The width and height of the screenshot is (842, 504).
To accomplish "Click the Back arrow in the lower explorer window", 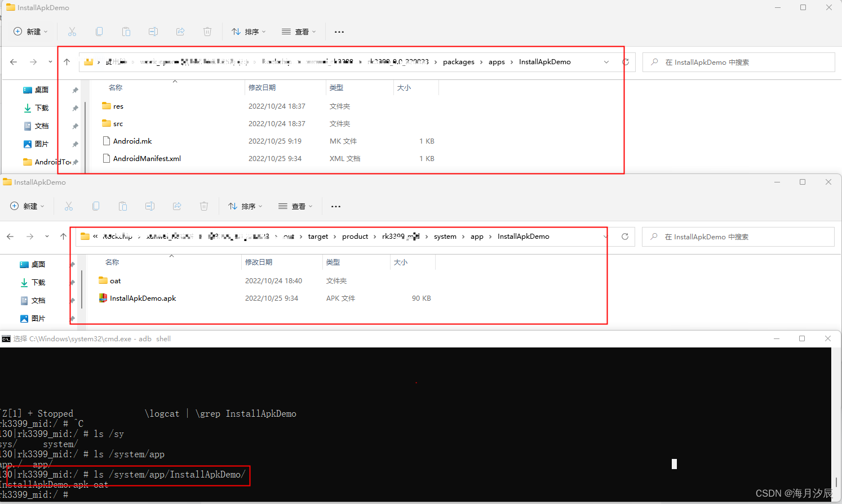I will 10,237.
